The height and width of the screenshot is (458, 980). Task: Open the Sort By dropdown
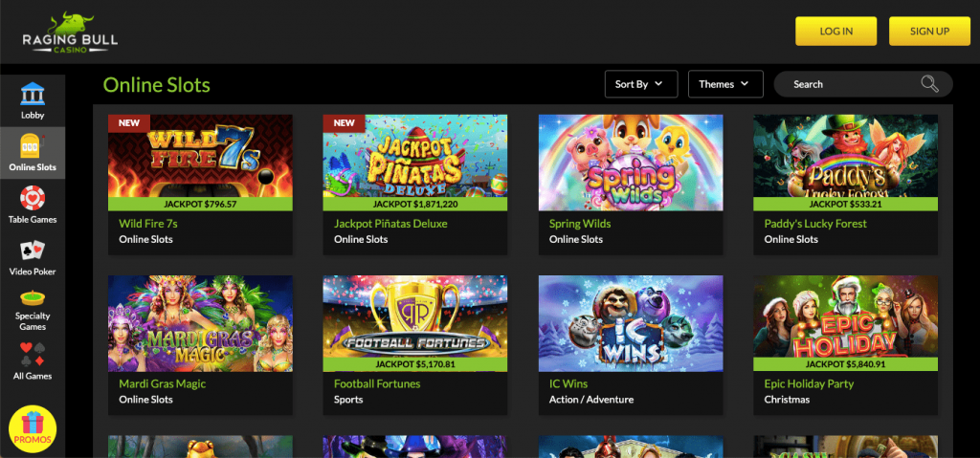click(641, 84)
